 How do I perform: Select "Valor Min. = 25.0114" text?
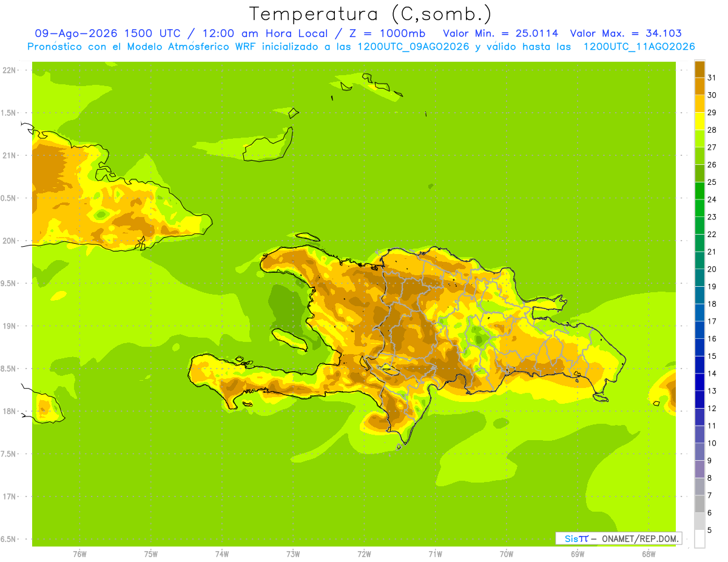coord(501,34)
